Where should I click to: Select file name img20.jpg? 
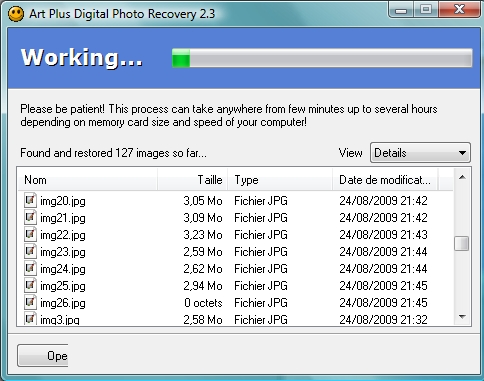pos(63,201)
